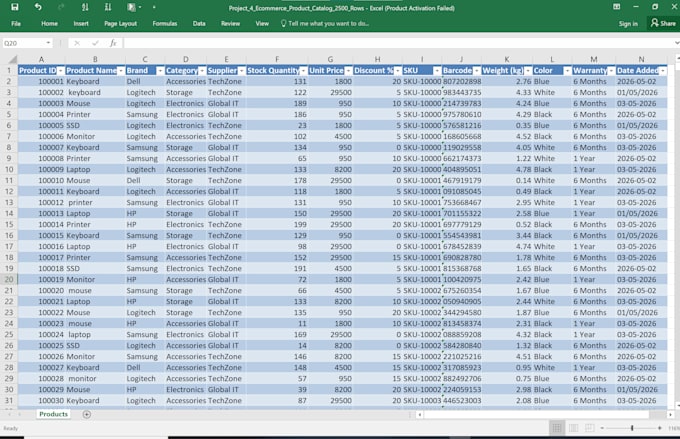The width and height of the screenshot is (680, 439).
Task: Click the Sign in link
Action: 628,23
